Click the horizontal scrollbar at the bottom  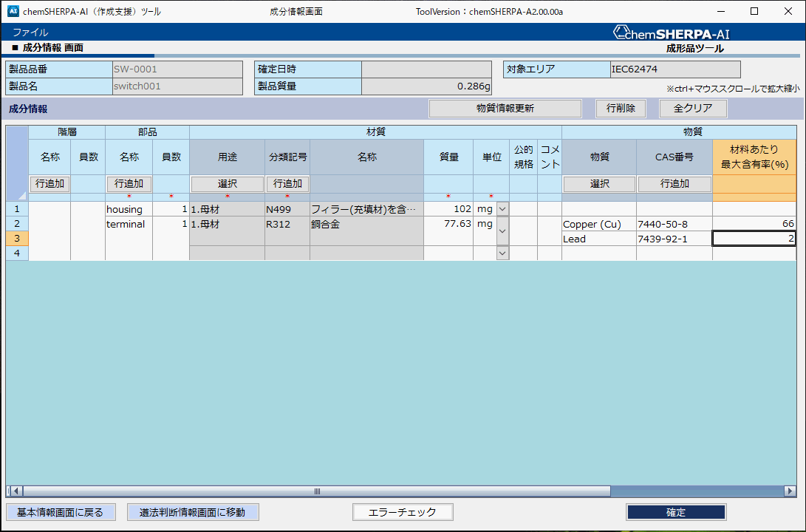pyautogui.click(x=316, y=491)
